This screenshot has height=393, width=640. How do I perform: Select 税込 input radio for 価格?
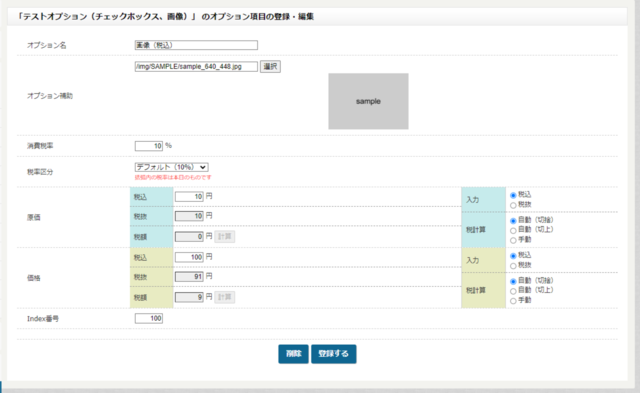pyautogui.click(x=513, y=256)
